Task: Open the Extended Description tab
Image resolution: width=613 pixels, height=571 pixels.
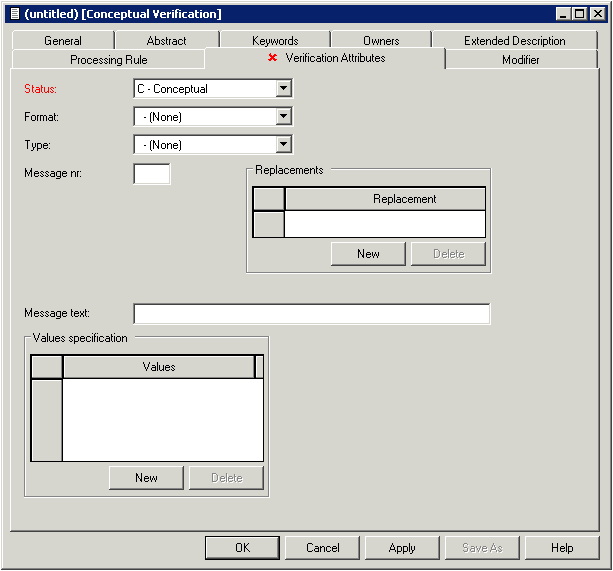Action: tap(514, 41)
